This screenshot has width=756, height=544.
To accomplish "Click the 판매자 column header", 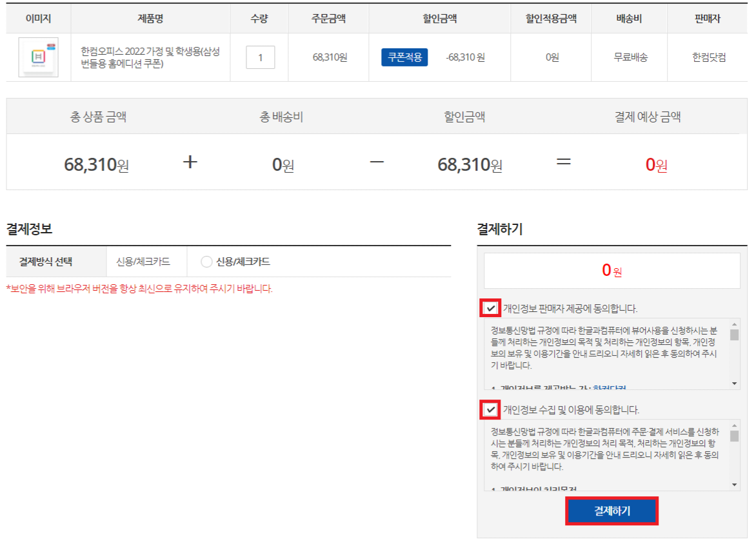I will pyautogui.click(x=708, y=18).
